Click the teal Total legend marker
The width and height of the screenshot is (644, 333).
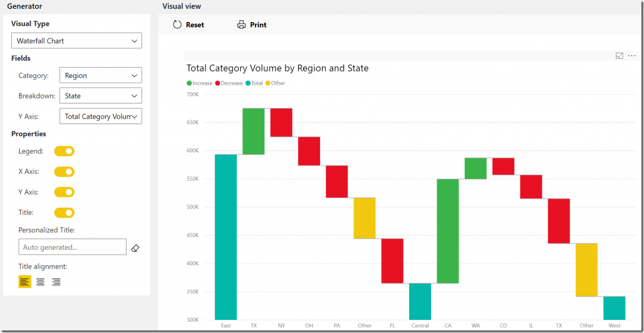[248, 83]
